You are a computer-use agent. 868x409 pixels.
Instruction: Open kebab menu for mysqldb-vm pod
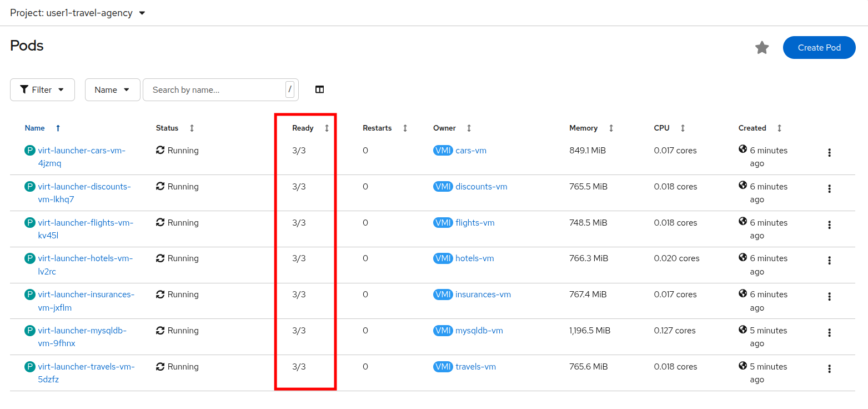point(829,333)
